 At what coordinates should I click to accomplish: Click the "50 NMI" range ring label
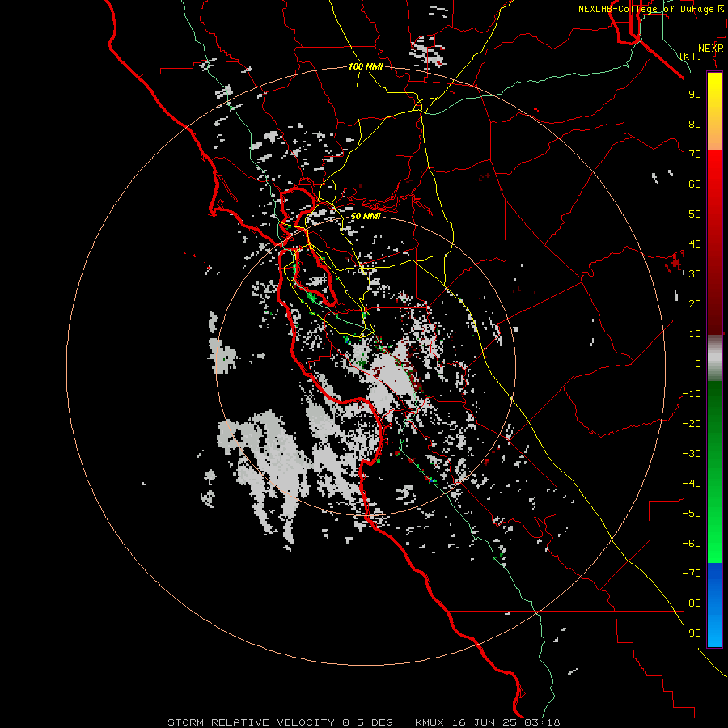coord(366,216)
